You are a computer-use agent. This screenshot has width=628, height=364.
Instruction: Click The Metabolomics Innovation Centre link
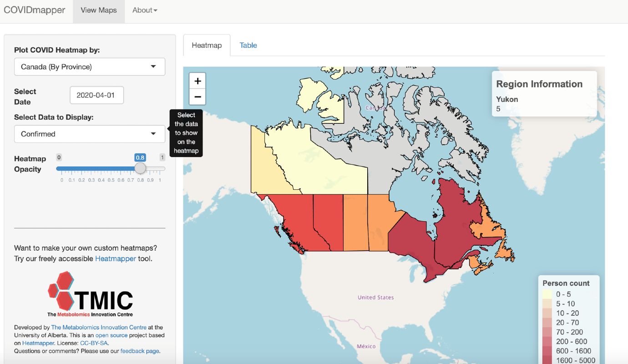pyautogui.click(x=99, y=327)
